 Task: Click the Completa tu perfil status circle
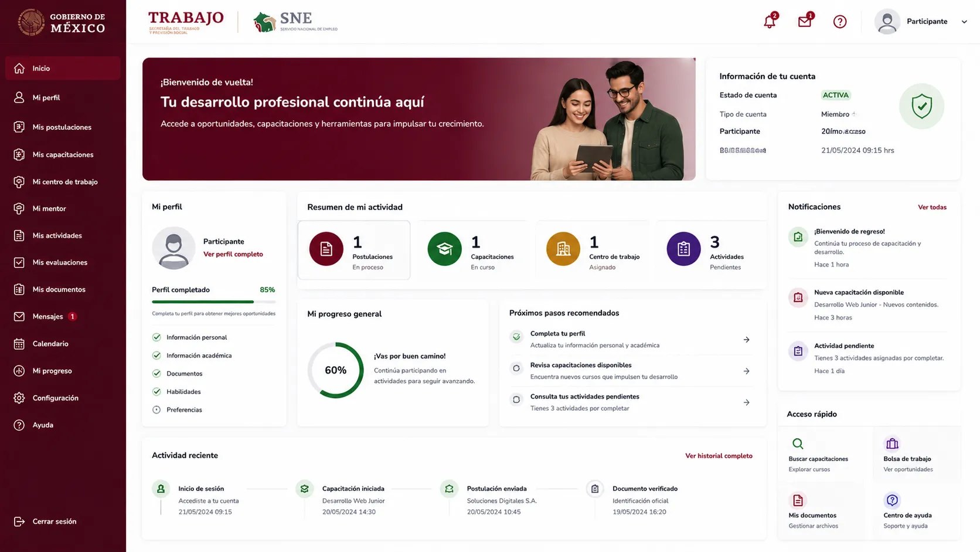click(x=516, y=337)
